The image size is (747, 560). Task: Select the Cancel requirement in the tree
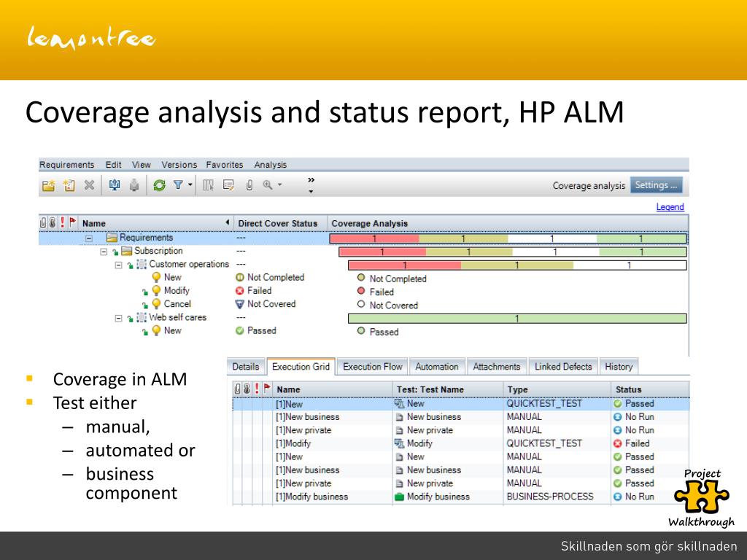point(177,304)
